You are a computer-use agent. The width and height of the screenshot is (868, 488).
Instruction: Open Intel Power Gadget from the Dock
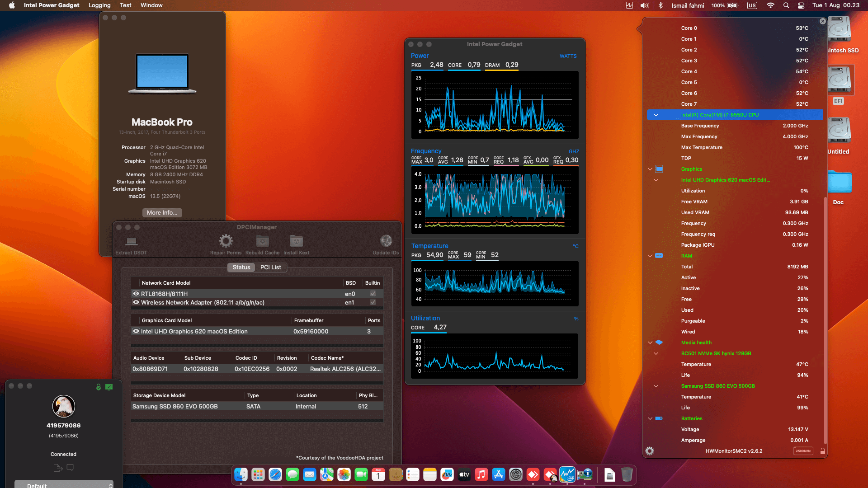(567, 475)
